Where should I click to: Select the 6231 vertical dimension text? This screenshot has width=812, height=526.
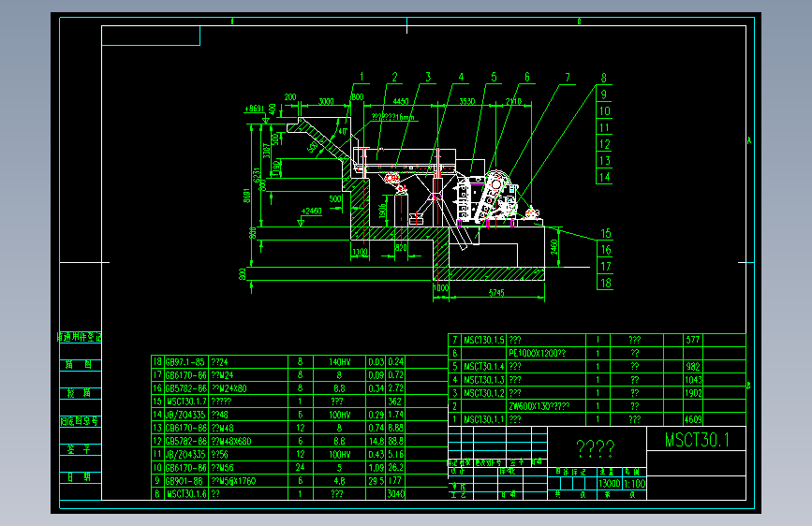(257, 176)
